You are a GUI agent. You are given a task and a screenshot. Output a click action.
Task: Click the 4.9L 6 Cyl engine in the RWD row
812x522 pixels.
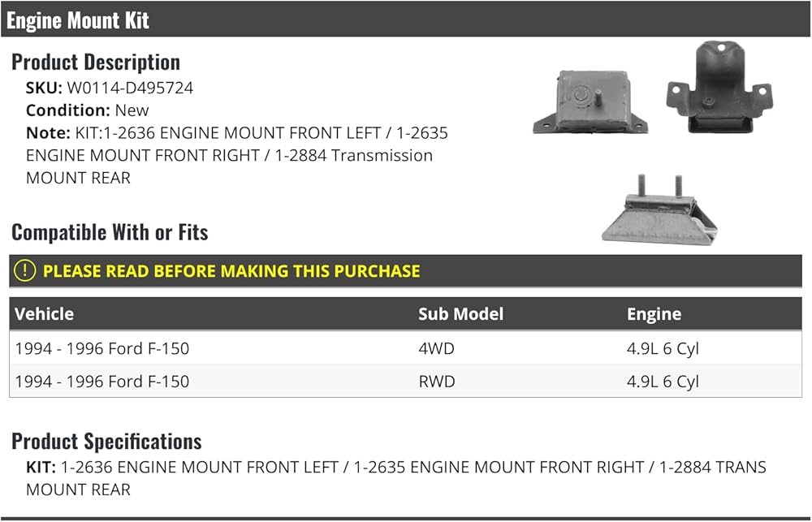point(663,382)
